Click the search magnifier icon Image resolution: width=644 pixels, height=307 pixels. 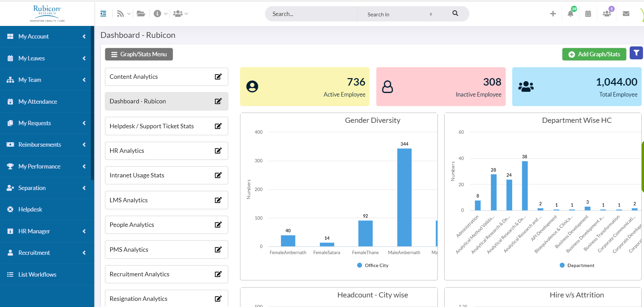(x=455, y=13)
